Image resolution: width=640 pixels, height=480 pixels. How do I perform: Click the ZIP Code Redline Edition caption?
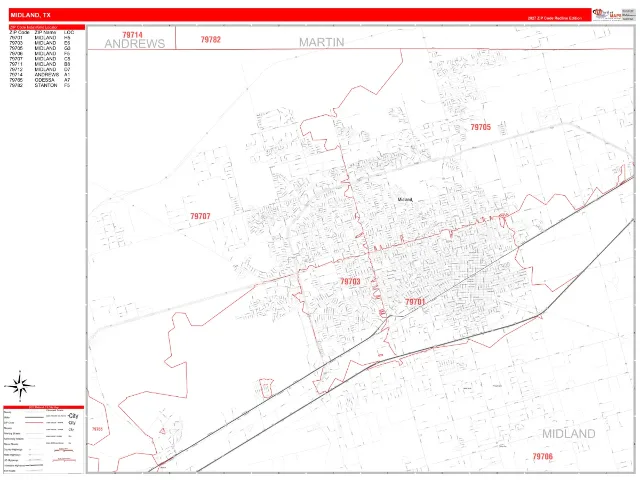[x=555, y=18]
